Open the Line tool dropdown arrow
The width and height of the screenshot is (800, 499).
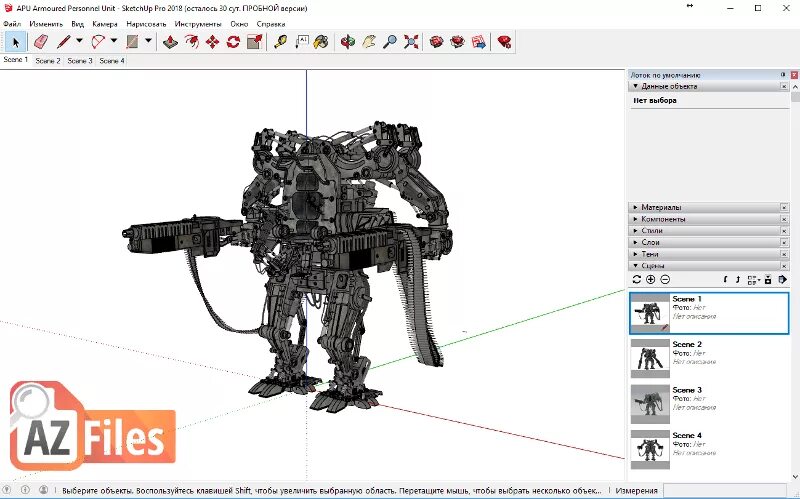pos(79,42)
